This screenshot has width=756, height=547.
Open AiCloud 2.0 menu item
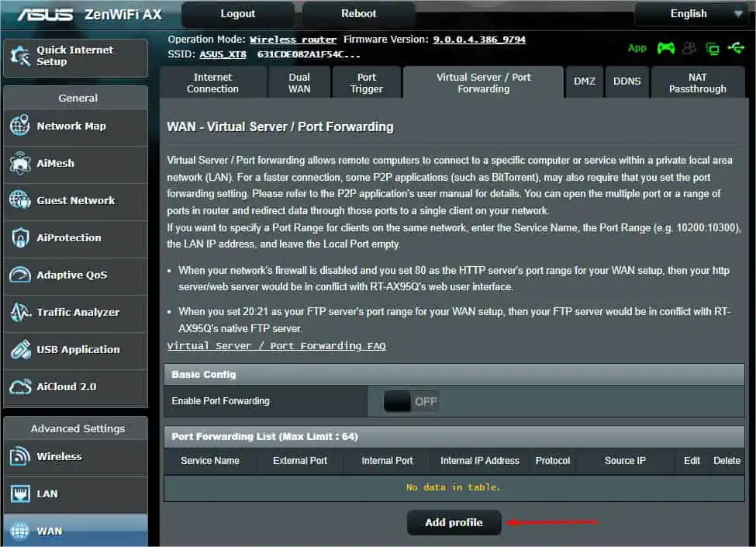tap(76, 387)
